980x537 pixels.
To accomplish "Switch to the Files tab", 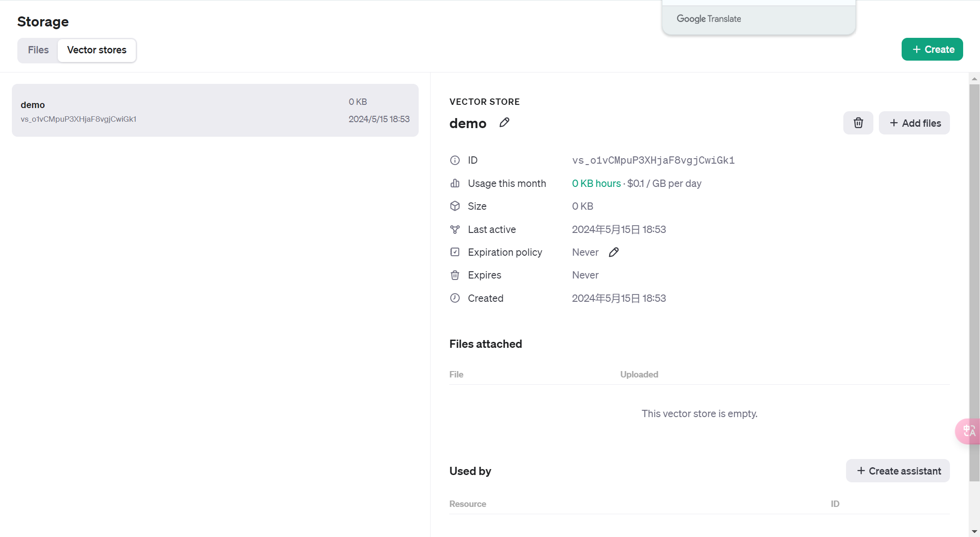I will (38, 50).
